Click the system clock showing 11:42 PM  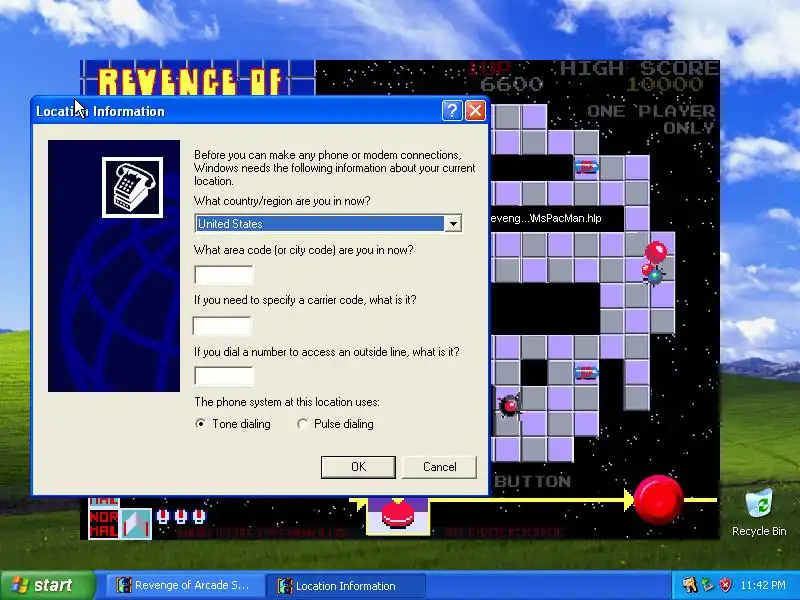pos(763,585)
